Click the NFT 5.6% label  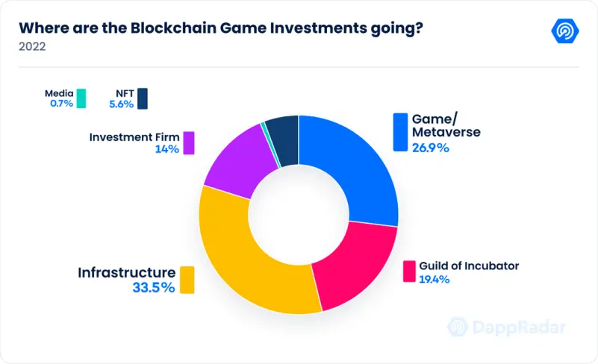click(x=121, y=98)
